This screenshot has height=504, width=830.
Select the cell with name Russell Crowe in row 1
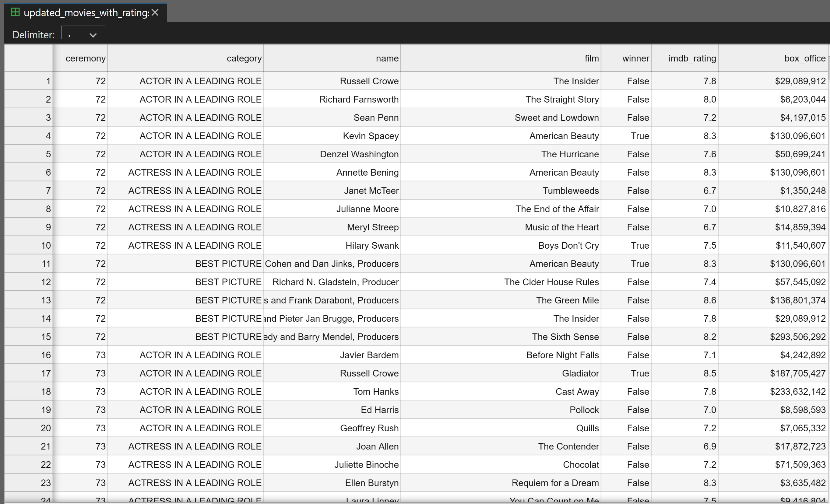(332, 81)
